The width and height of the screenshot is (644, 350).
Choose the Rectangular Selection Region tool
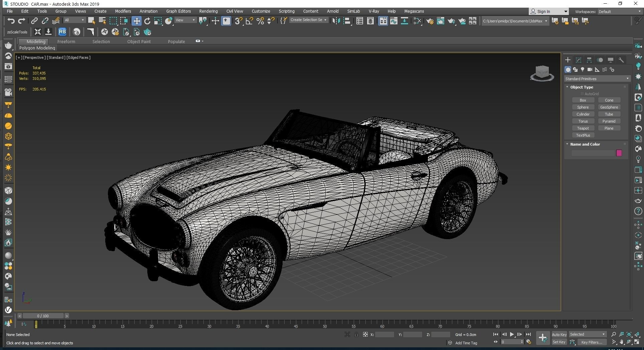coord(113,21)
